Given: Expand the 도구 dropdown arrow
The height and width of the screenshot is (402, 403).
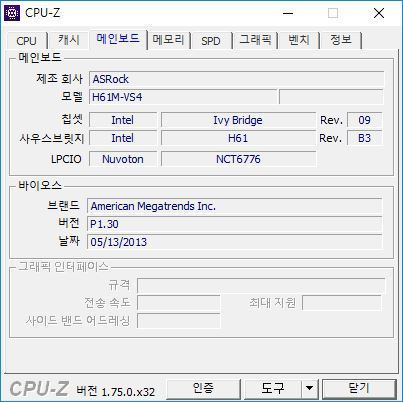Looking at the screenshot, I should (309, 388).
